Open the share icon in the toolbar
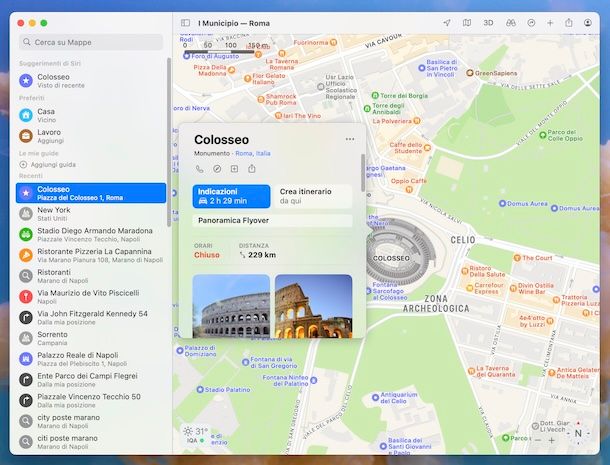The image size is (610, 465). [569, 23]
